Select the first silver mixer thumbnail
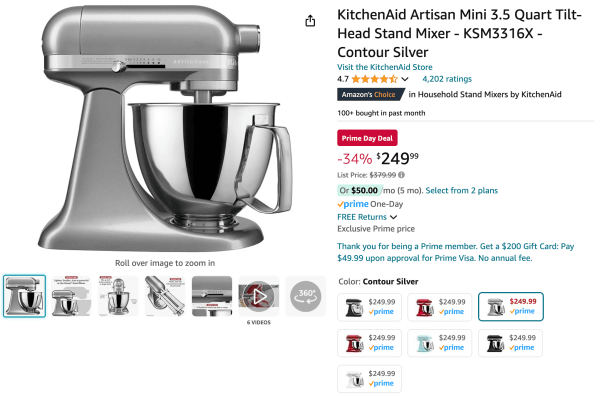The image size is (600, 396). (24, 296)
